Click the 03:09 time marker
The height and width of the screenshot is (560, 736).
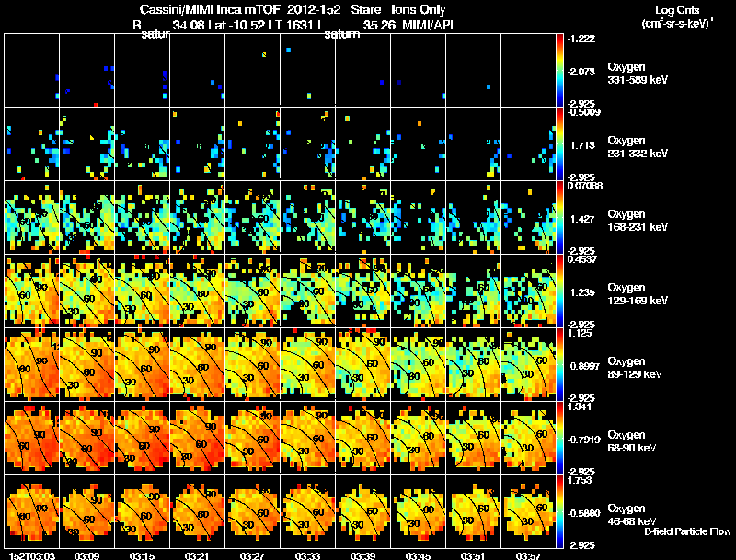tap(86, 556)
